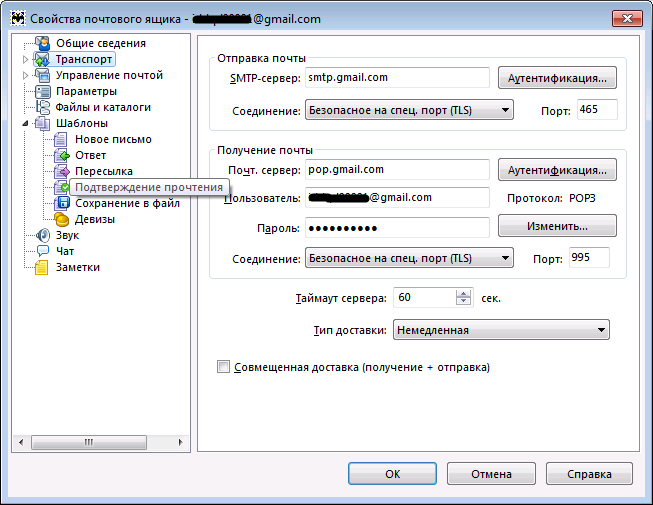Click the Звук speaker icon
This screenshot has height=505, width=653.
pos(42,235)
